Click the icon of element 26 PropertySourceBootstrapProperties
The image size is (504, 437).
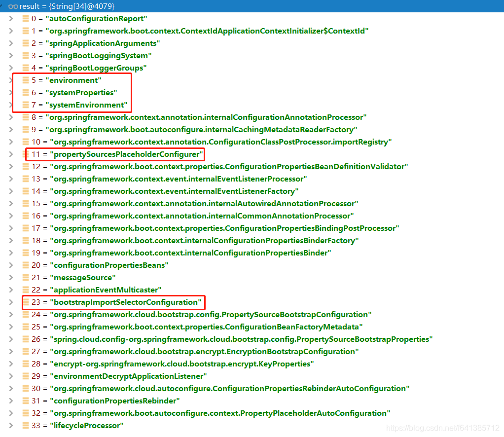pos(26,339)
